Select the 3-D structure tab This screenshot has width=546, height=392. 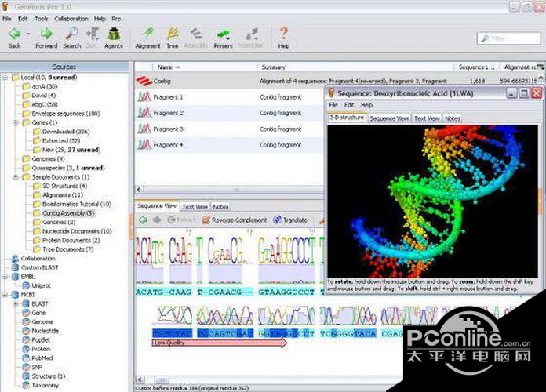346,118
